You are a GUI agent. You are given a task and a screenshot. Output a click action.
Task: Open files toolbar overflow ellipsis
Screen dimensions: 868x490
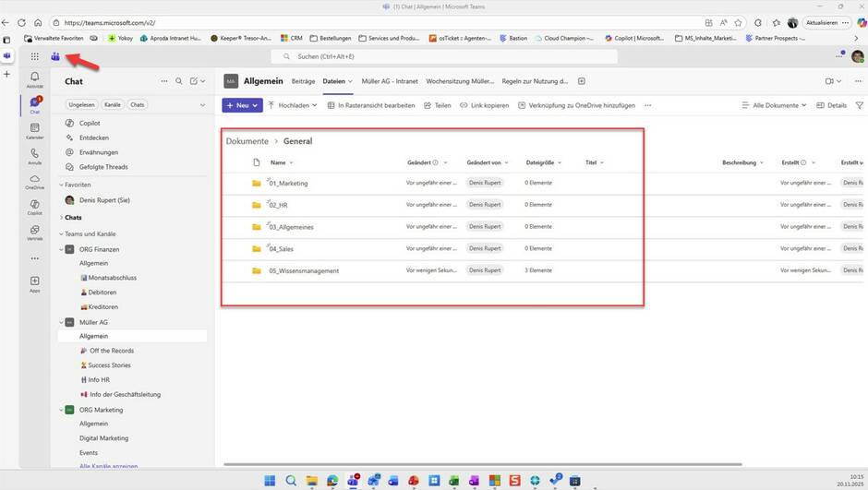coord(647,105)
